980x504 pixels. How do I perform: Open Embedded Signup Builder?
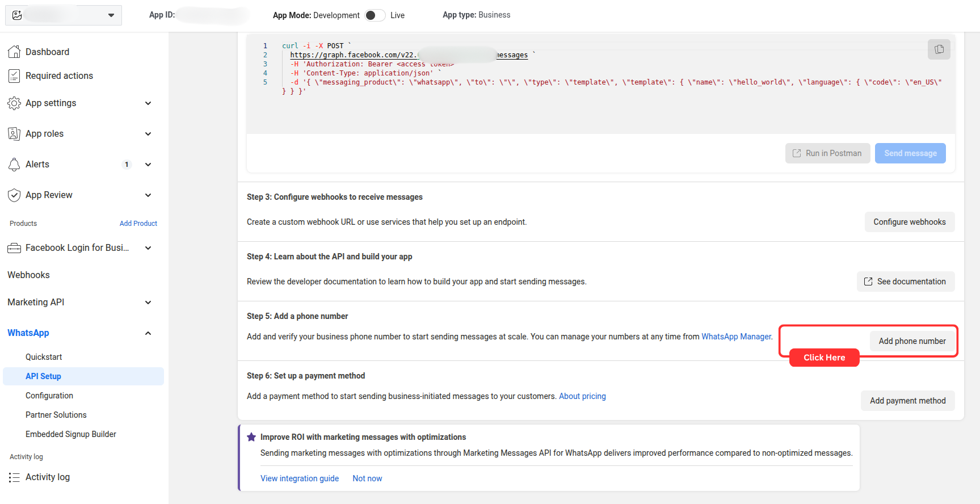(71, 434)
